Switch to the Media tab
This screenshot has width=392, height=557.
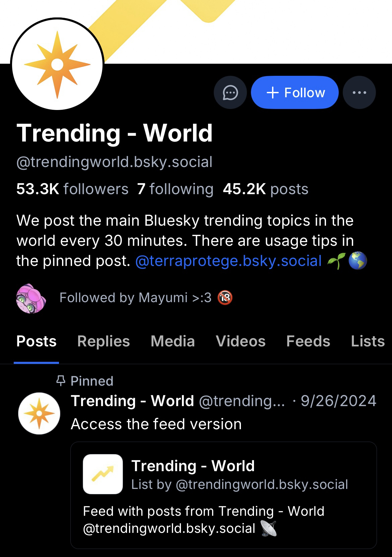point(173,341)
